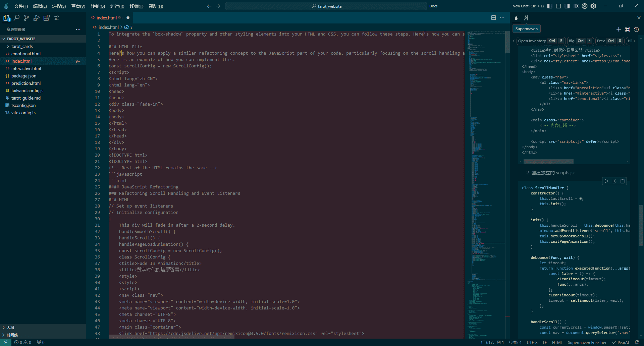Viewport: 644px width, 346px height.
Task: Run the scripts.js code block play icon
Action: [606, 181]
